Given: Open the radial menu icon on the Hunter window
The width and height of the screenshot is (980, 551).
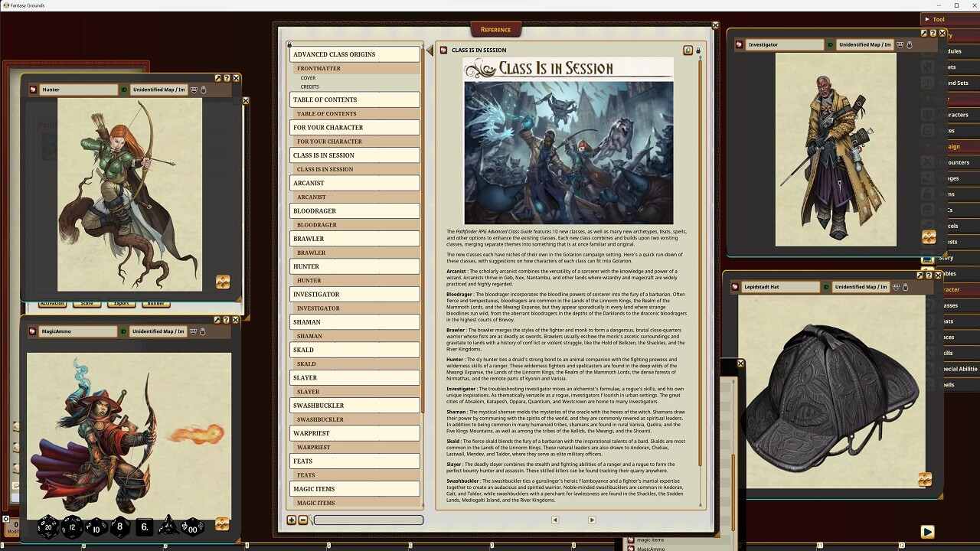Looking at the screenshot, I should coord(32,90).
